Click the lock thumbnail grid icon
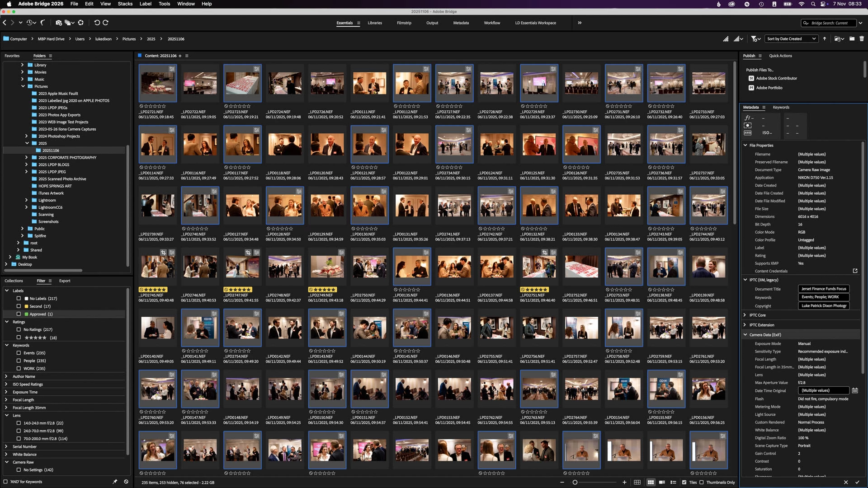 pos(637,482)
